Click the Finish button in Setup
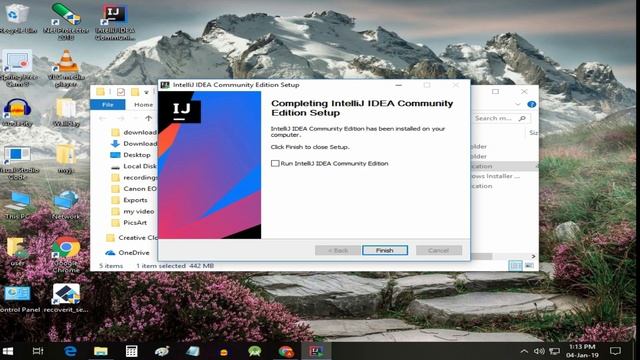 pos(384,250)
